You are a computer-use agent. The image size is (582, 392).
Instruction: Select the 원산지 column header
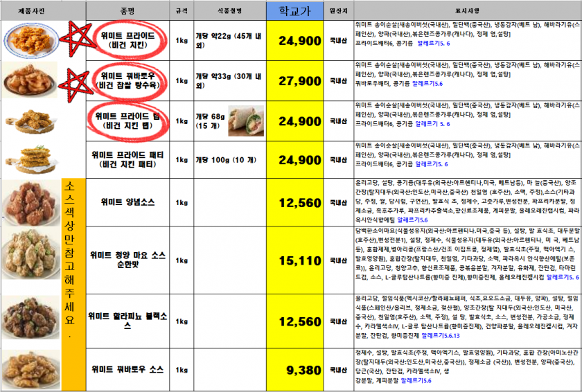coord(339,11)
